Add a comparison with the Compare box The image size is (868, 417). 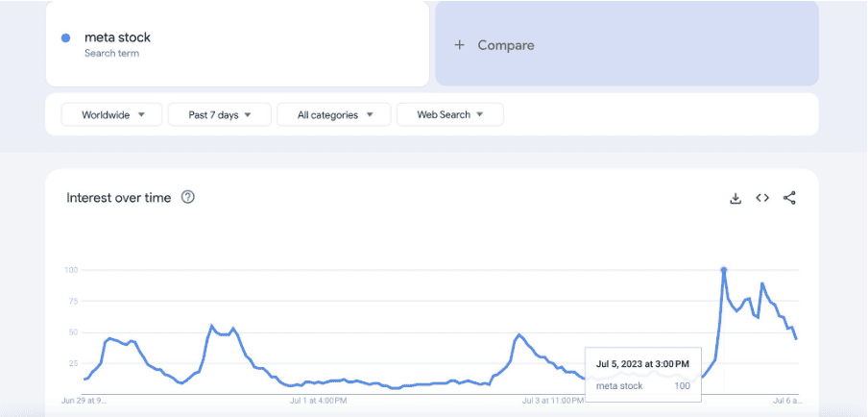[x=627, y=44]
